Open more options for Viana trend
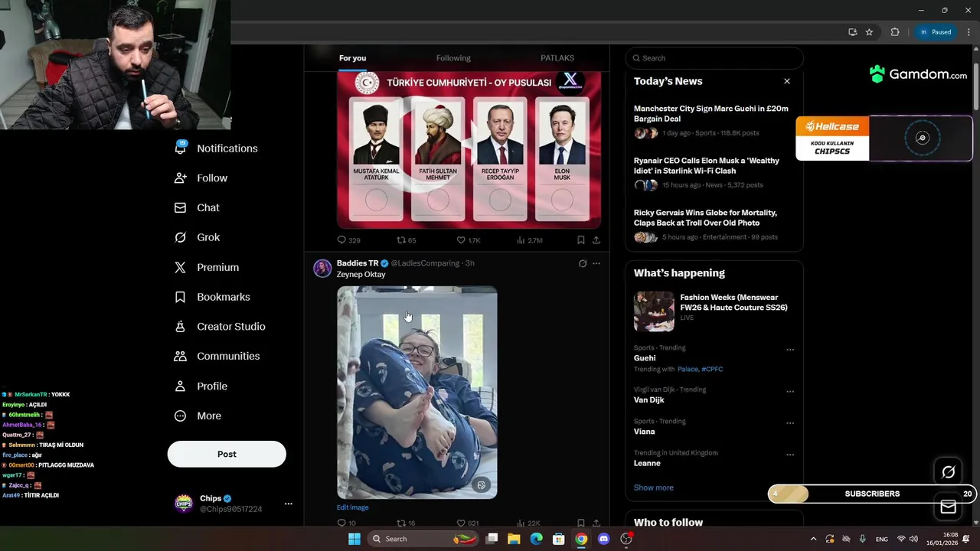This screenshot has height=551, width=980. pos(790,422)
